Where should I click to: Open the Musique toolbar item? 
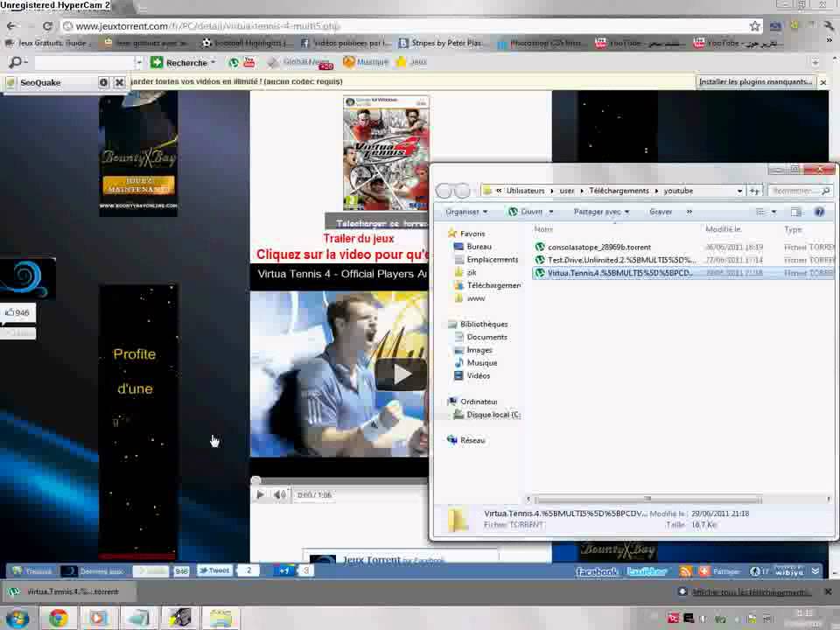click(366, 62)
